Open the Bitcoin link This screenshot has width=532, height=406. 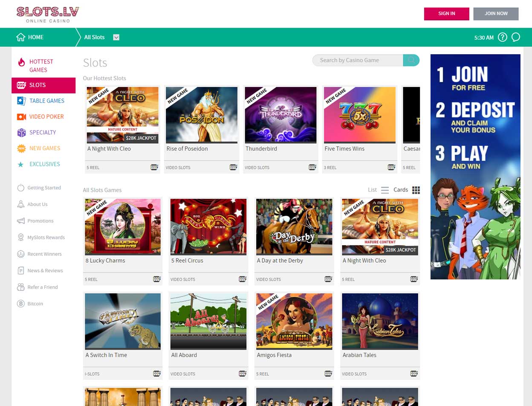pos(35,304)
